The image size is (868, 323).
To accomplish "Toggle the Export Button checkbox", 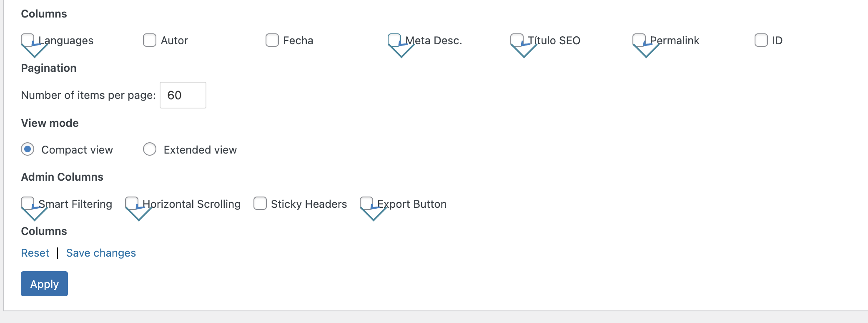I will [x=366, y=204].
